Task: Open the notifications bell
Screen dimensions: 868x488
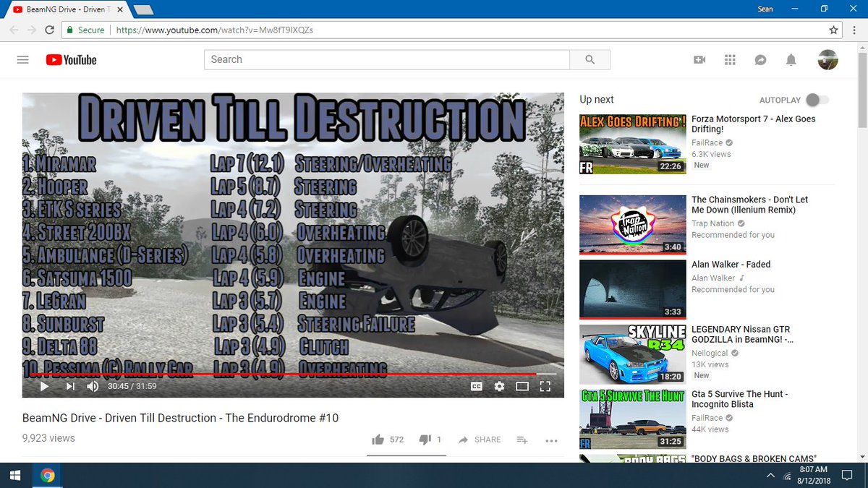Action: 791,60
